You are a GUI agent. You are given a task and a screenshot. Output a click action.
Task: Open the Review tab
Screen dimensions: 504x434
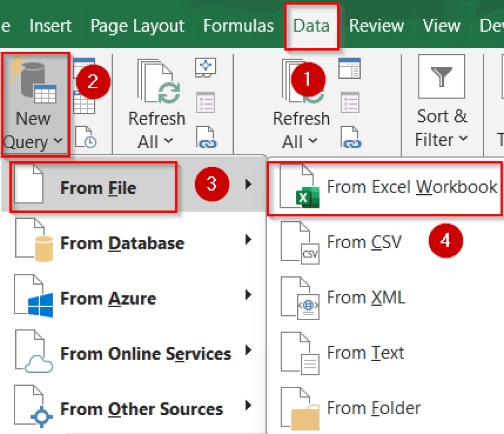pos(376,26)
